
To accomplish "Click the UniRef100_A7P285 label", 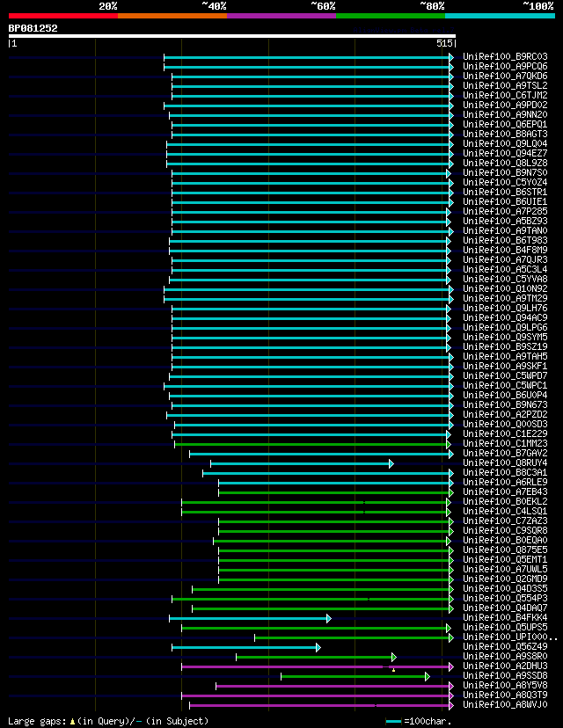I will (505, 211).
